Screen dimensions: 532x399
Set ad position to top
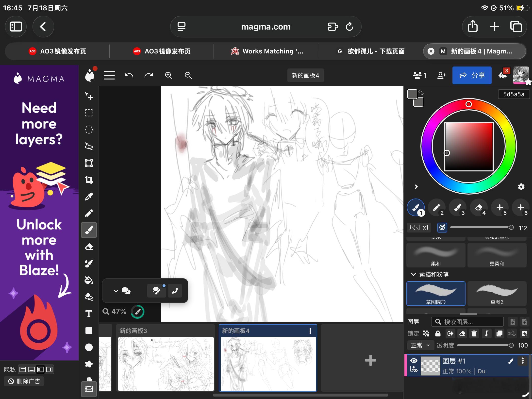click(x=23, y=369)
